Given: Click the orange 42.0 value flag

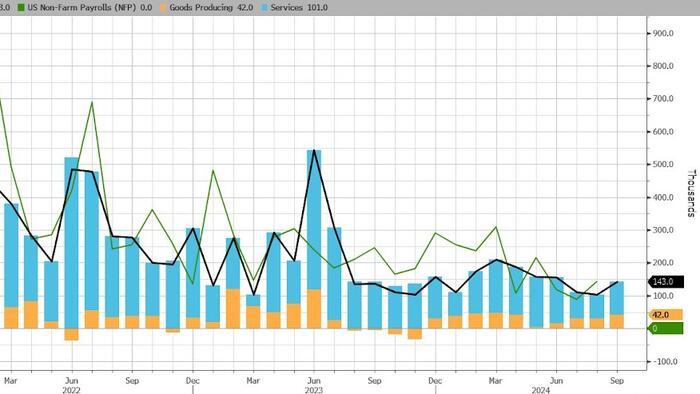Looking at the screenshot, I should pyautogui.click(x=666, y=315).
